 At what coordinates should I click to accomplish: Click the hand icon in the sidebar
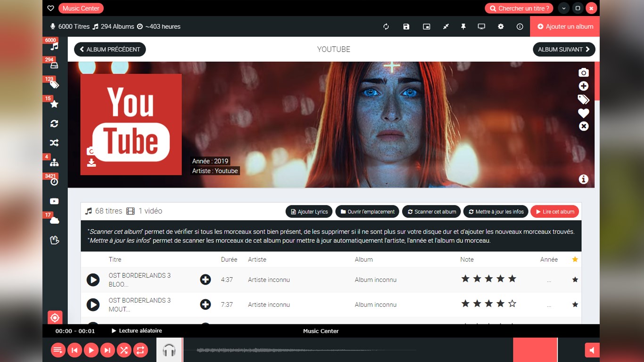tap(54, 240)
